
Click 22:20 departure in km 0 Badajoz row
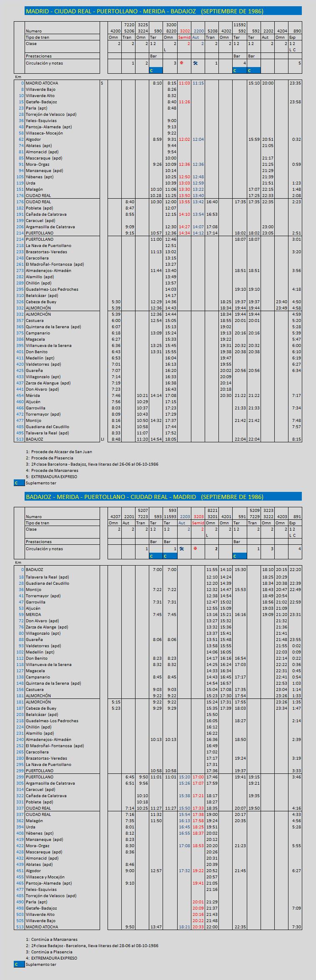coord(296,569)
